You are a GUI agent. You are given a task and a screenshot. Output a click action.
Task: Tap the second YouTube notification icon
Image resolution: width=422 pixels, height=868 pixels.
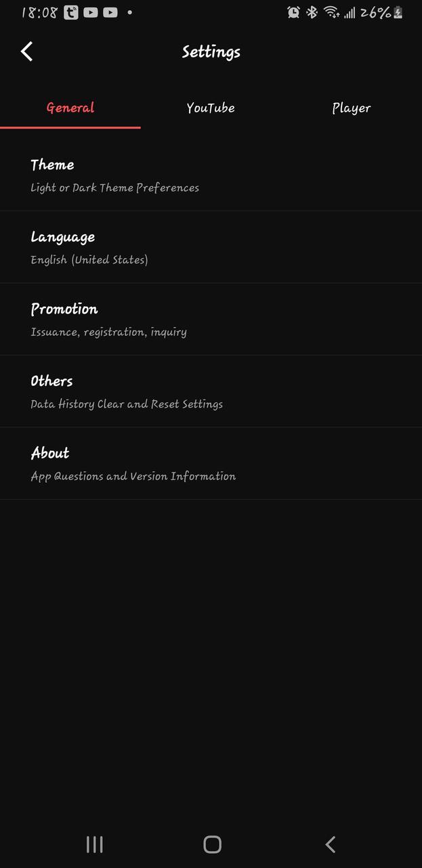click(x=109, y=12)
